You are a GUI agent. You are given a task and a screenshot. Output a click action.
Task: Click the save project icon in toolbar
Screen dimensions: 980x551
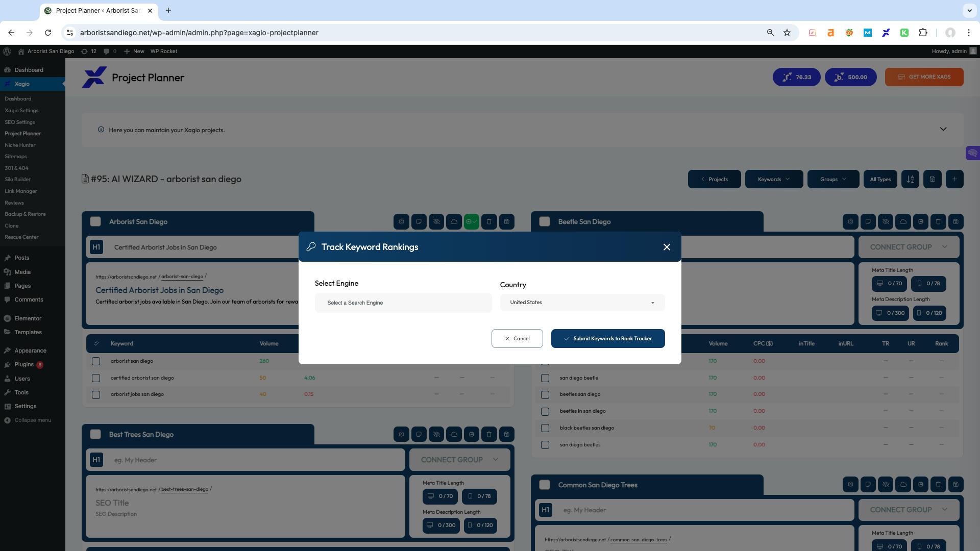click(x=933, y=179)
